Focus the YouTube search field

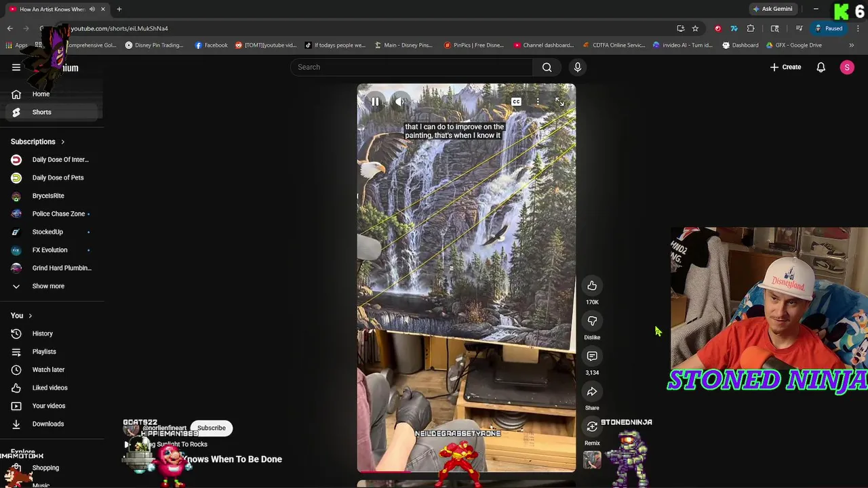point(412,67)
